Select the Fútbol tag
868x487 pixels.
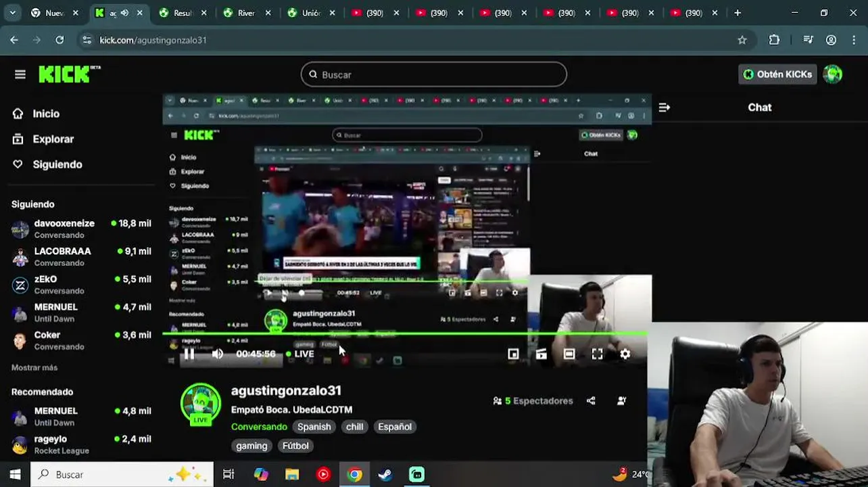click(295, 446)
